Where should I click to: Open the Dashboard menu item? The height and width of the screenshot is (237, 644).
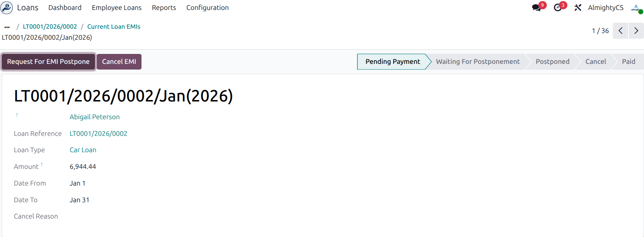pyautogui.click(x=65, y=7)
